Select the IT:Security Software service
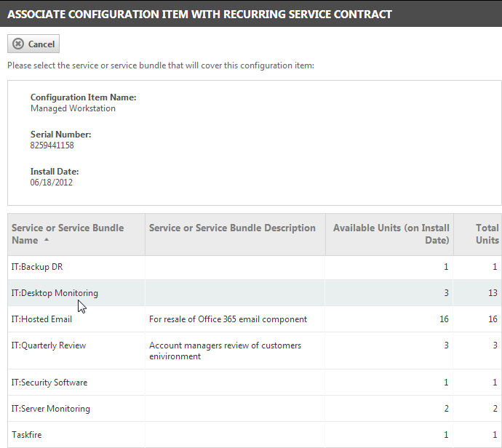The width and height of the screenshot is (502, 448). (255, 383)
